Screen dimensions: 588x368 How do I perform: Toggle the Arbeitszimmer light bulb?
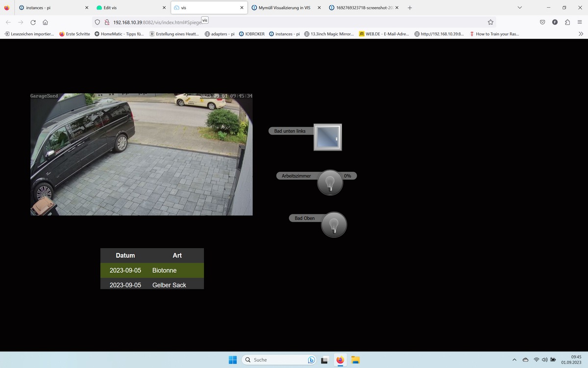pos(330,183)
